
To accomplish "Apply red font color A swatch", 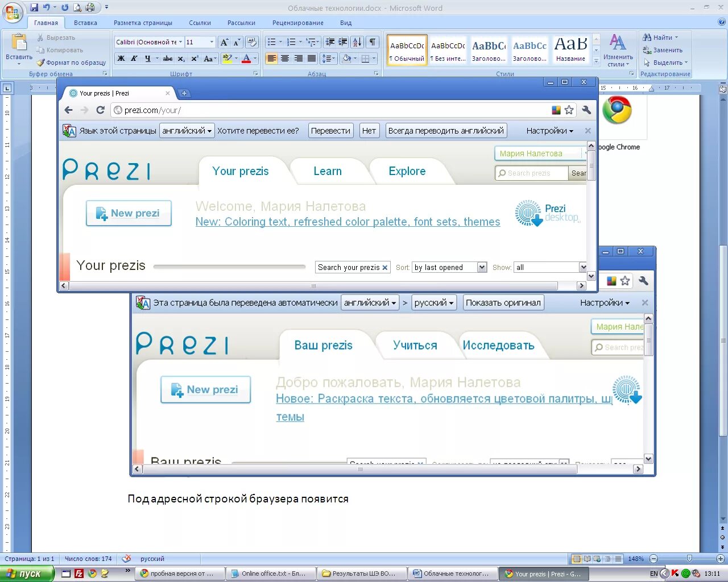I will click(x=246, y=59).
